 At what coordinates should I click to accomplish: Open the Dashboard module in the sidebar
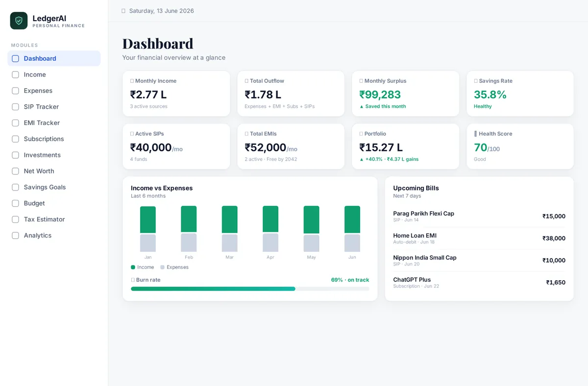tap(54, 58)
